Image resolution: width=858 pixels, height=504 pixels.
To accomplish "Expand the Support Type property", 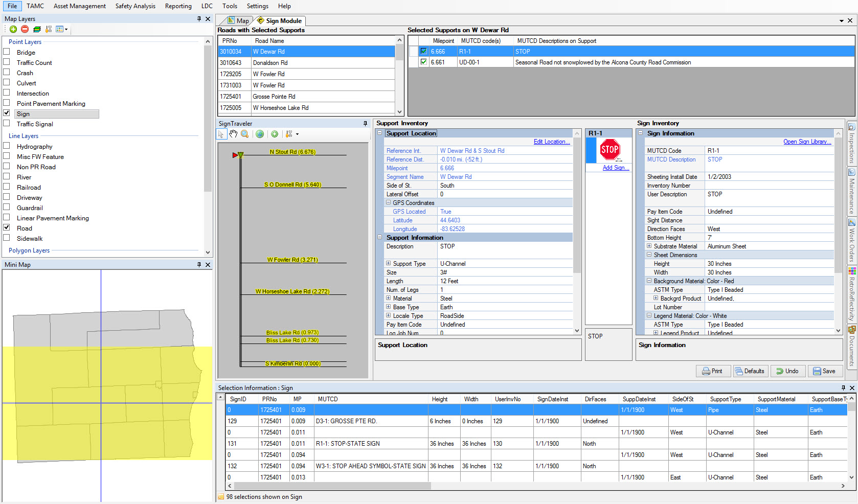I will point(388,264).
